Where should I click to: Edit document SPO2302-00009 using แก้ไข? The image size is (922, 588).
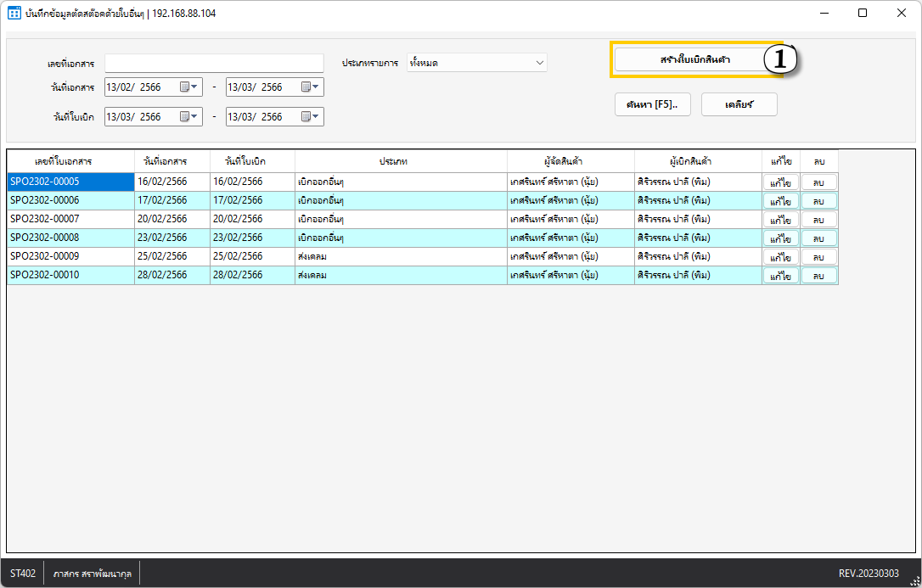click(x=780, y=257)
